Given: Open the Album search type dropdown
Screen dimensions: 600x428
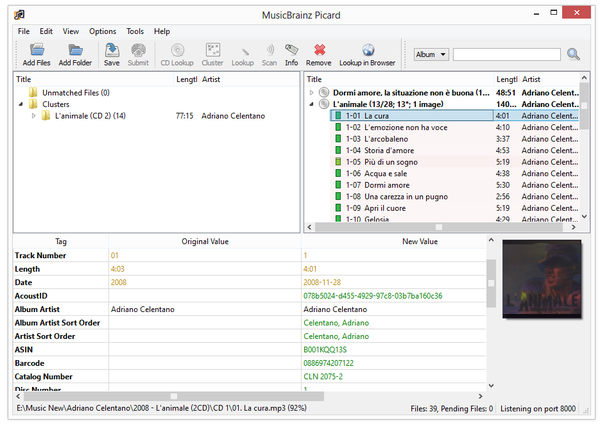Looking at the screenshot, I should tap(430, 54).
